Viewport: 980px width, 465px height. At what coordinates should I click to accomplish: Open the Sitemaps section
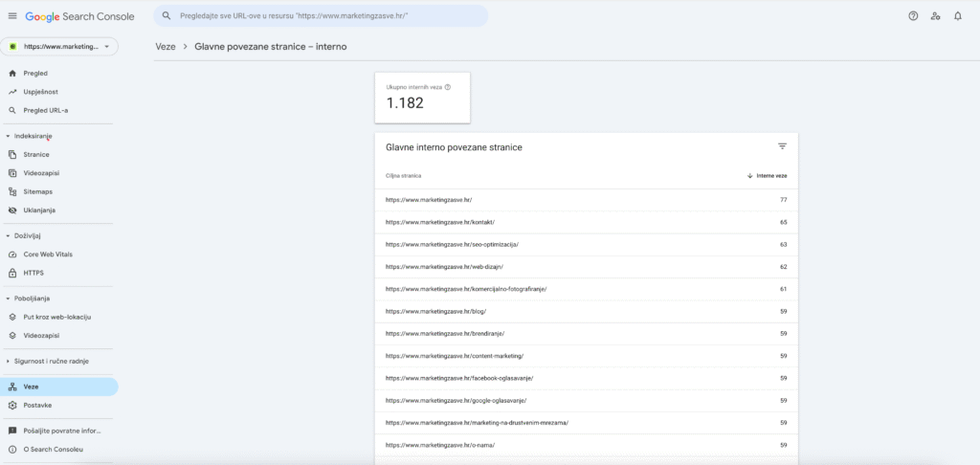tap(37, 191)
